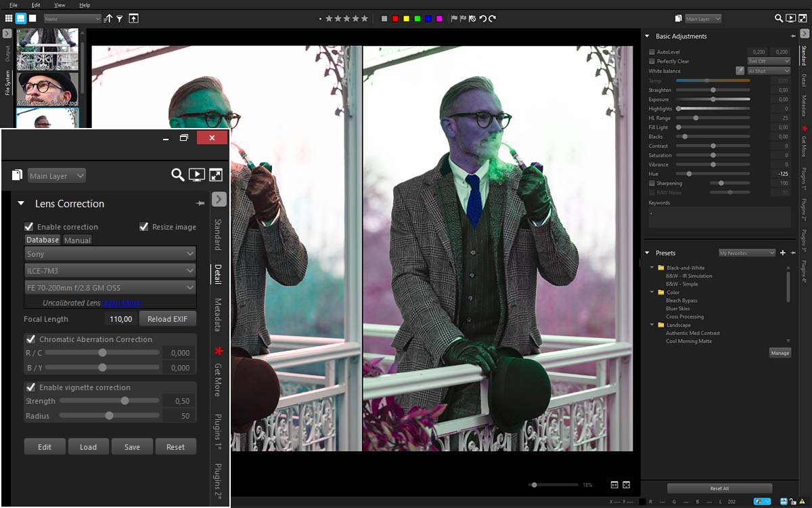Screen dimensions: 812x508
Task: Add a new preset with plus icon
Action: coord(782,253)
